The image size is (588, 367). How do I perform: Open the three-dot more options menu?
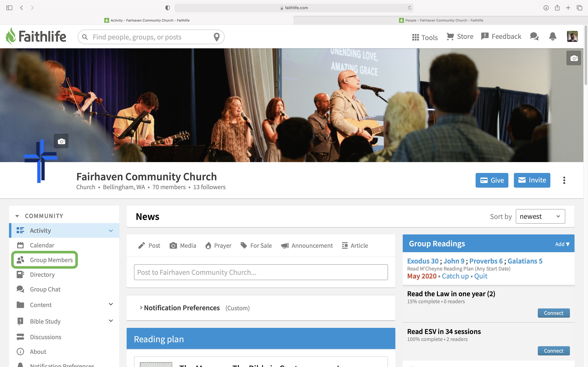pyautogui.click(x=564, y=180)
